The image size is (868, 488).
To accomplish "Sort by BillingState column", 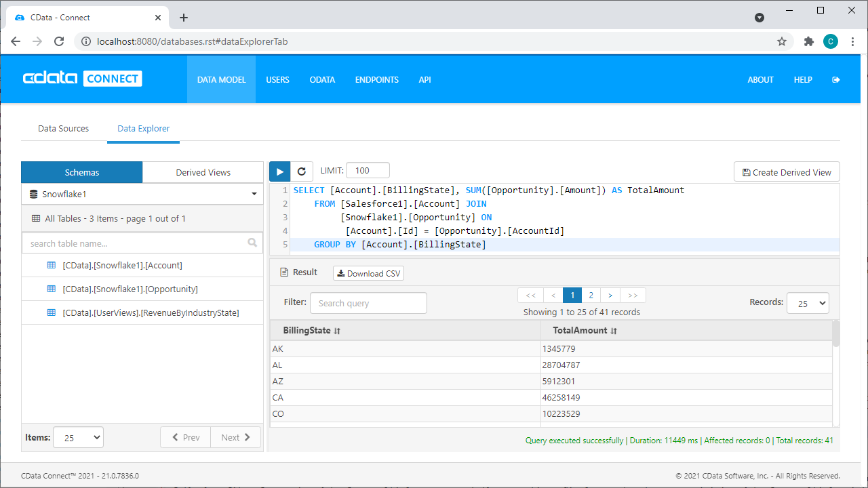I will (x=311, y=331).
